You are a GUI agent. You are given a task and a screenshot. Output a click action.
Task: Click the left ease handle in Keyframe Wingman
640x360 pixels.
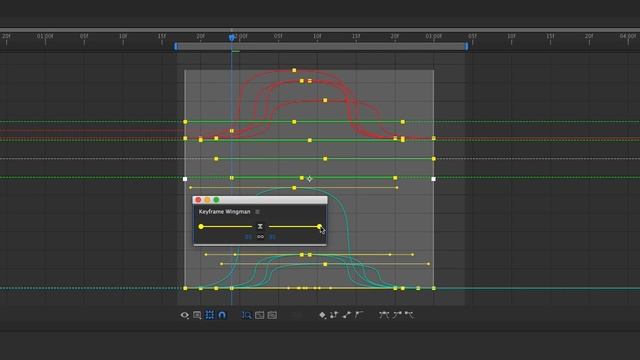coord(201,227)
